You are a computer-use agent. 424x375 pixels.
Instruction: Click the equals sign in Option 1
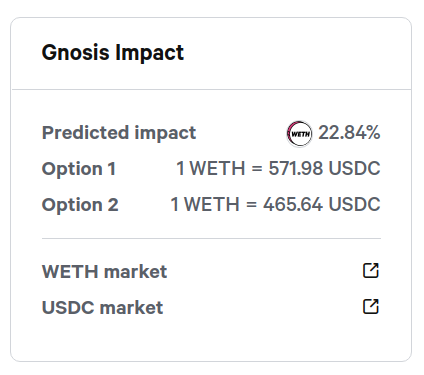point(257,169)
